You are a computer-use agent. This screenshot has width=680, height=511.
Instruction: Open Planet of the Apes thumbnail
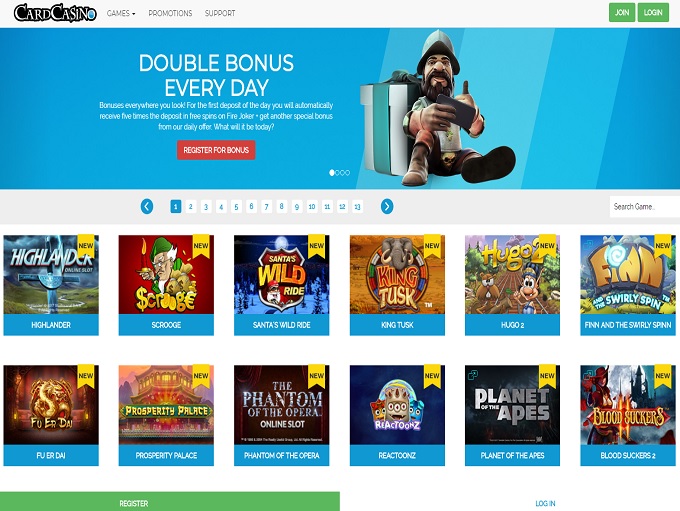point(512,405)
